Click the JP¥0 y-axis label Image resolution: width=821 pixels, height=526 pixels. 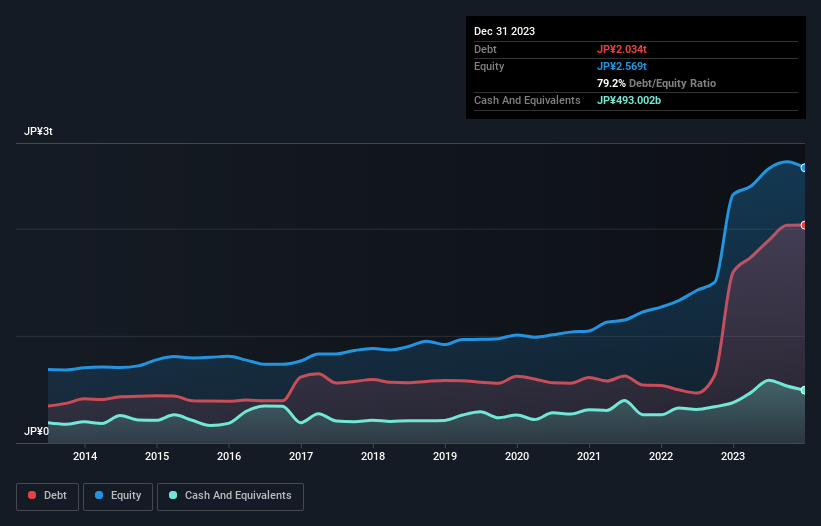coord(36,431)
